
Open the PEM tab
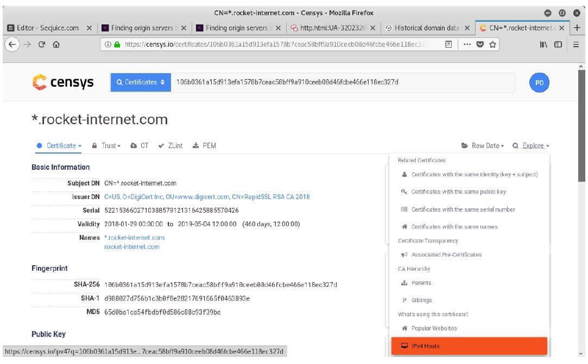point(204,145)
